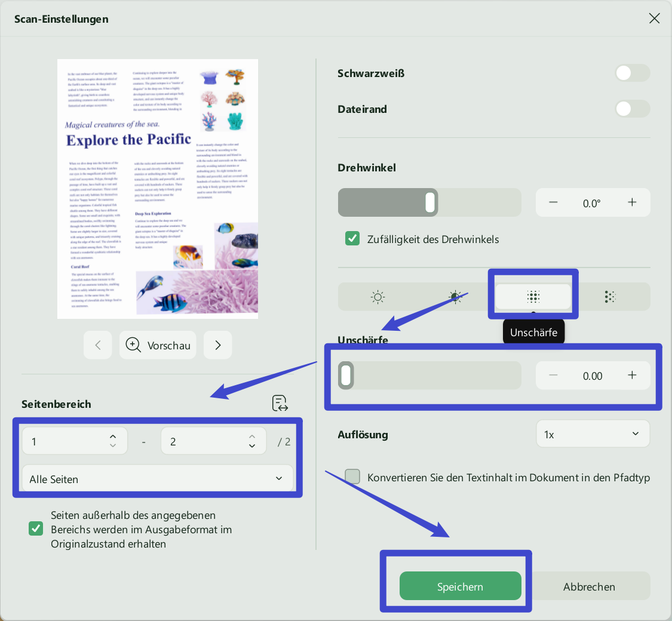Viewport: 672px width, 621px height.
Task: Decrement the start page stepper down arrow
Action: point(113,446)
